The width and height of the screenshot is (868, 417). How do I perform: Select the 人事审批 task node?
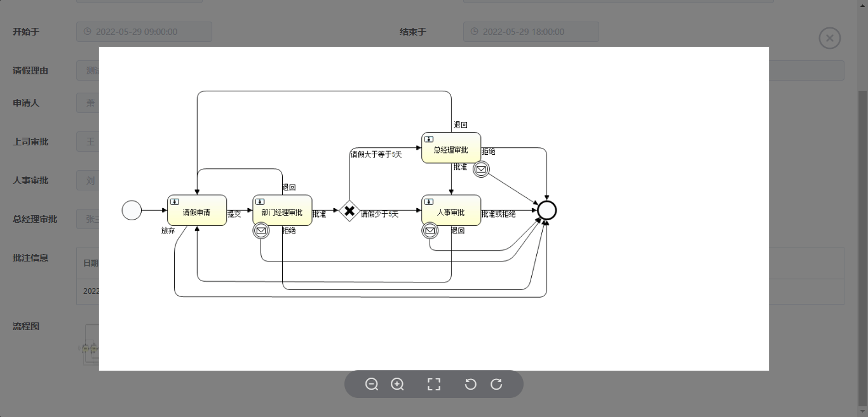tap(451, 210)
